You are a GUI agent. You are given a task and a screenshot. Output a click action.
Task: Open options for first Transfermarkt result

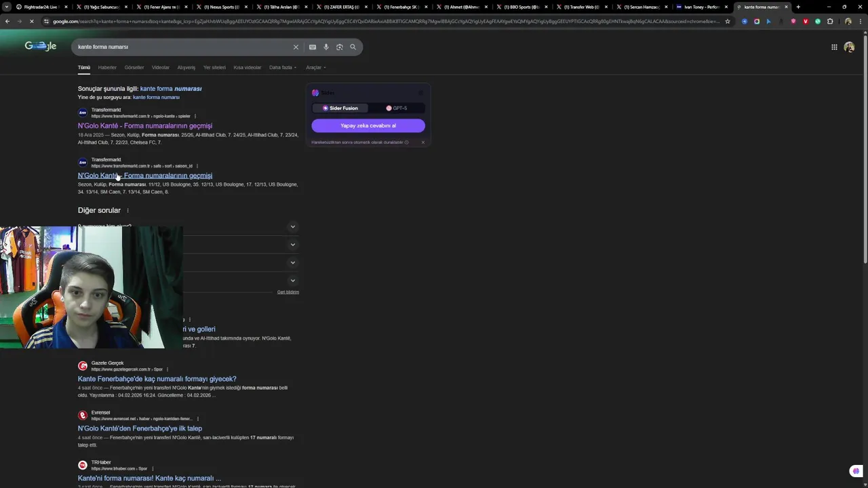tap(196, 116)
